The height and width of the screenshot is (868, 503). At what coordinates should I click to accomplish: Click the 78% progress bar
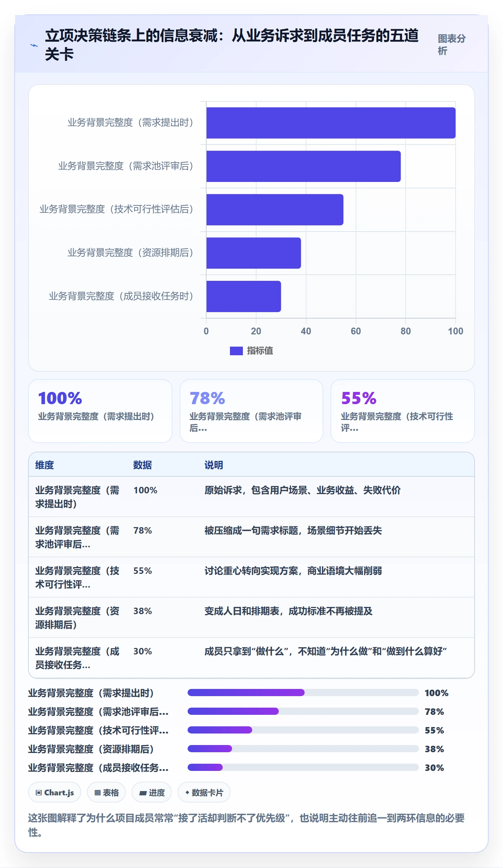click(x=303, y=711)
